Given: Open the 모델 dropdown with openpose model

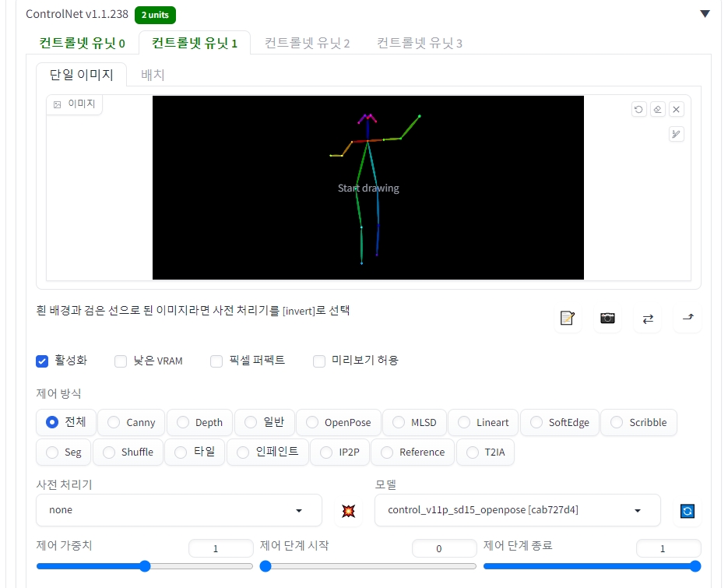Looking at the screenshot, I should 517,510.
